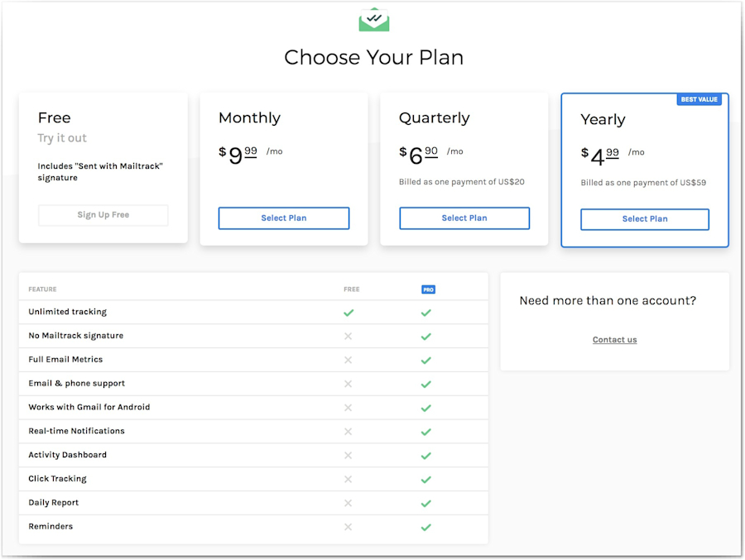This screenshot has width=745, height=560.
Task: Click the gray X for Email & phone support
Action: pos(348,384)
